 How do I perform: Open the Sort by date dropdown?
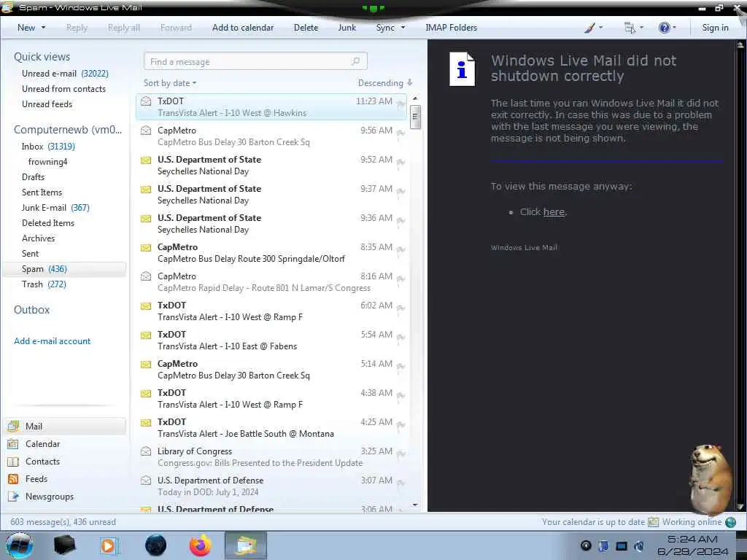pos(169,83)
